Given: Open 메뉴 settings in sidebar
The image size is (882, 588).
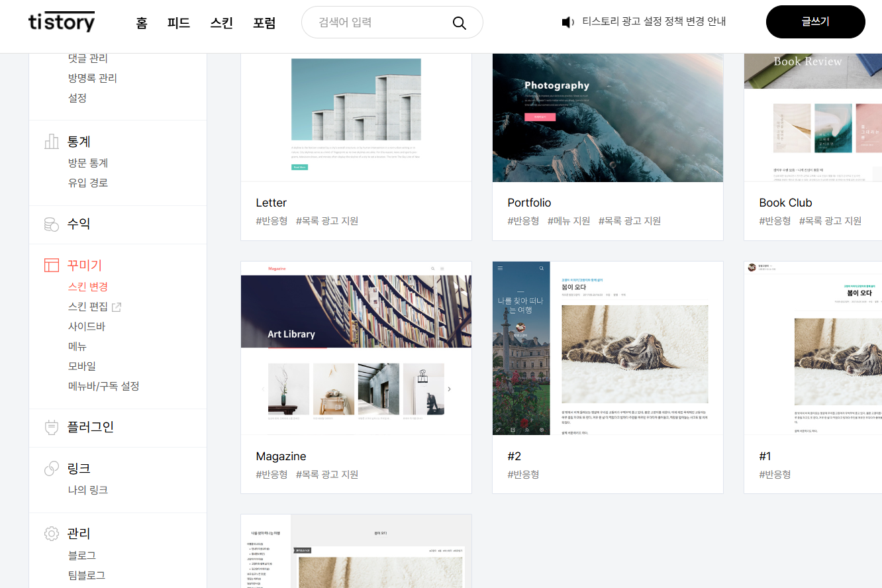Looking at the screenshot, I should tap(77, 346).
